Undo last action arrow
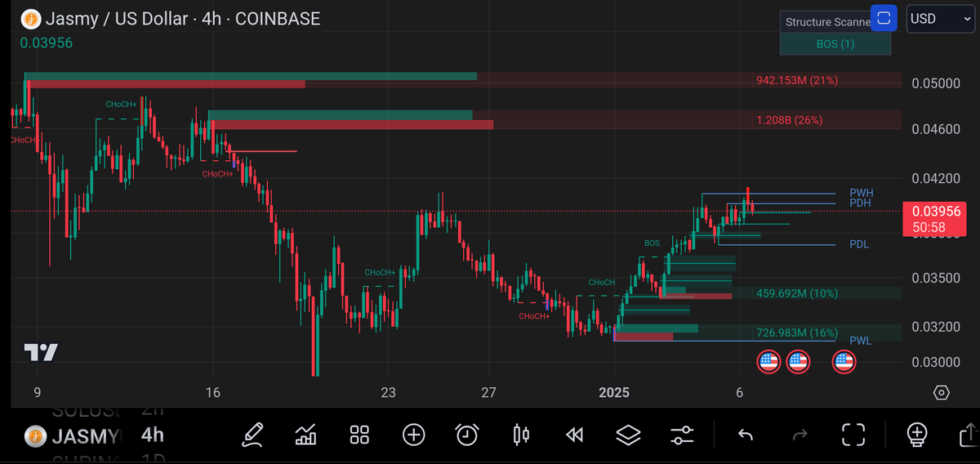The width and height of the screenshot is (980, 464). pyautogui.click(x=745, y=435)
